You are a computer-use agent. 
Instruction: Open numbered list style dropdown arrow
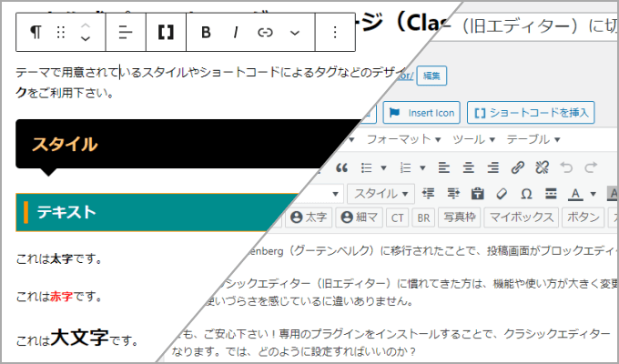[422, 168]
